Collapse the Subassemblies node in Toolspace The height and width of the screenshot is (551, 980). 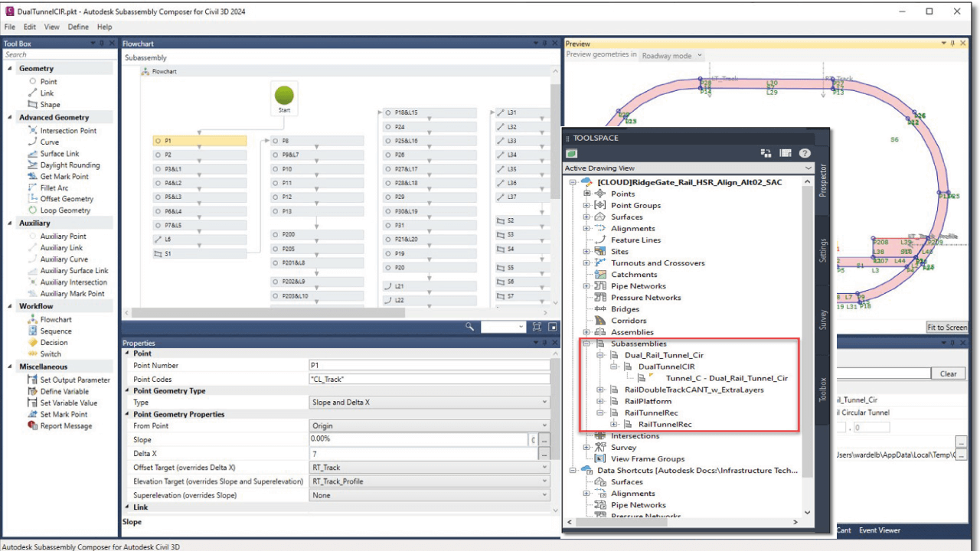click(586, 344)
